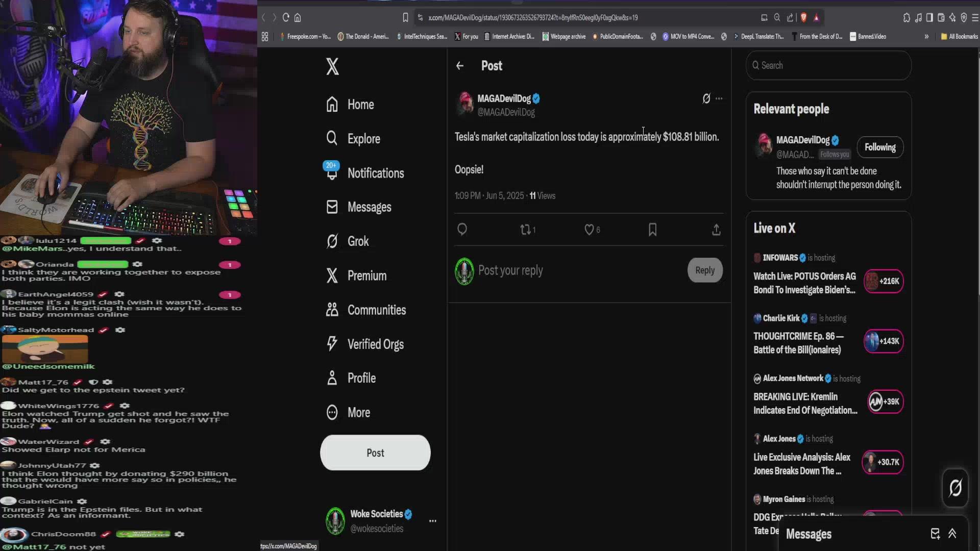Compose a new message from the Messages drawer
This screenshot has width=980, height=551.
pyautogui.click(x=935, y=534)
